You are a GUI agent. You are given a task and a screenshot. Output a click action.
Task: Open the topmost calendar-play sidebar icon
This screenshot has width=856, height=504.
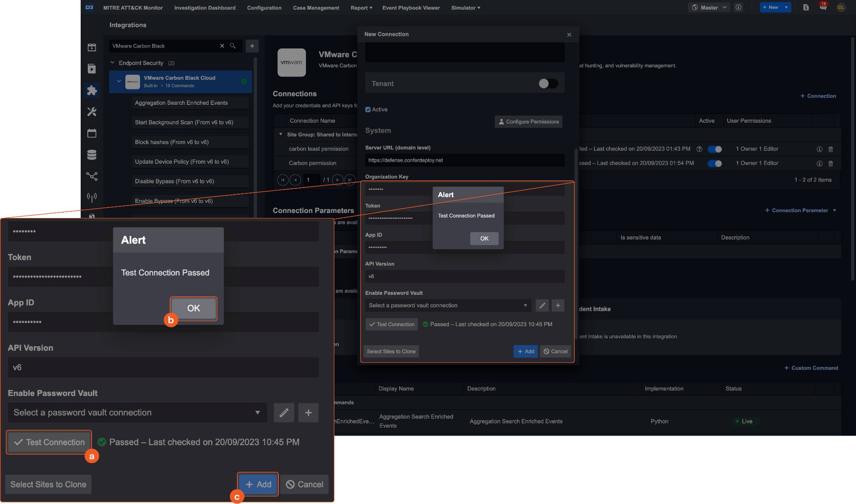click(92, 47)
